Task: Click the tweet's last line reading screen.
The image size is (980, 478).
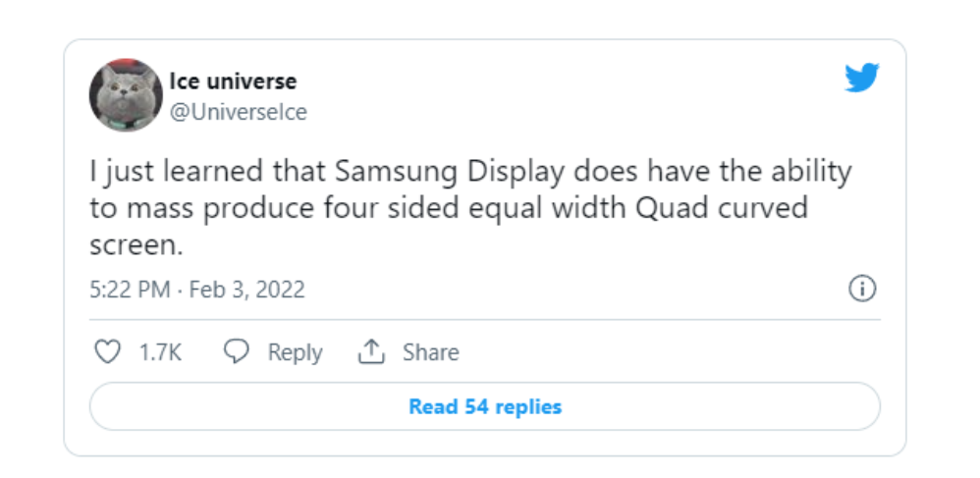Action: 136,245
